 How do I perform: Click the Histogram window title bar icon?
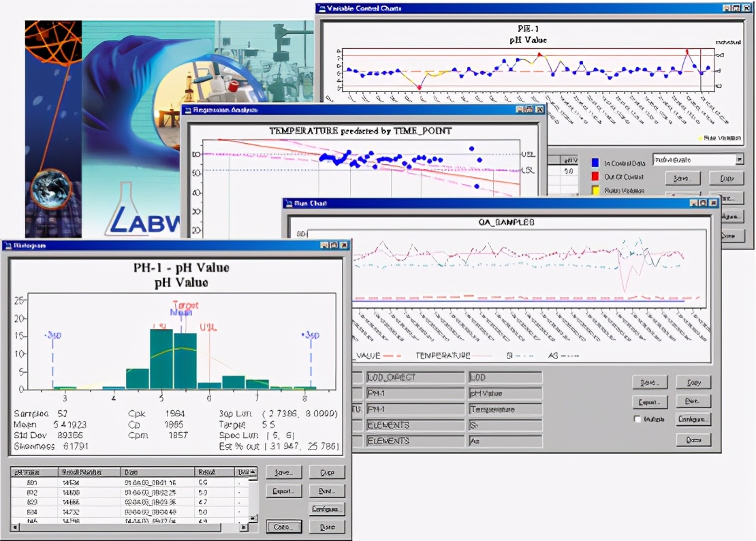pos(7,245)
